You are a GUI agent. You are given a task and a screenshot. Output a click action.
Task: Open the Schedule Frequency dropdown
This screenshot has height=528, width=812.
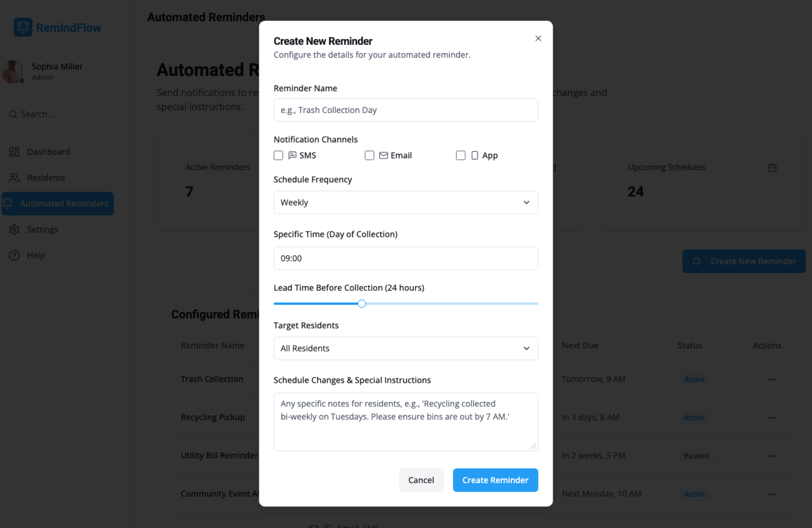(x=406, y=202)
